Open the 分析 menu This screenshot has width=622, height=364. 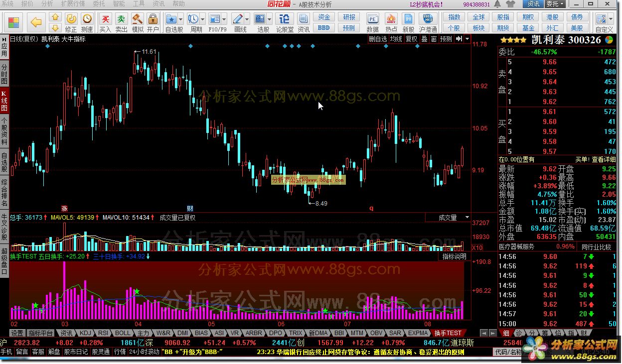pos(47,3)
